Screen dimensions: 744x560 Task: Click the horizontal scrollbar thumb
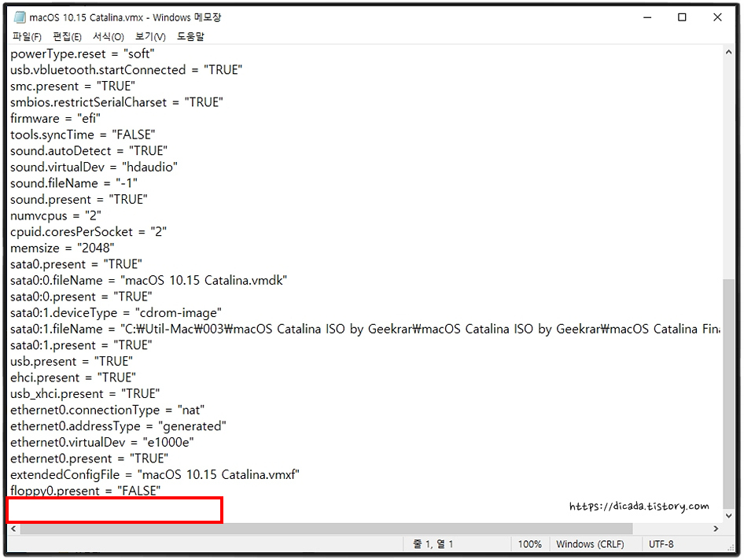click(326, 529)
